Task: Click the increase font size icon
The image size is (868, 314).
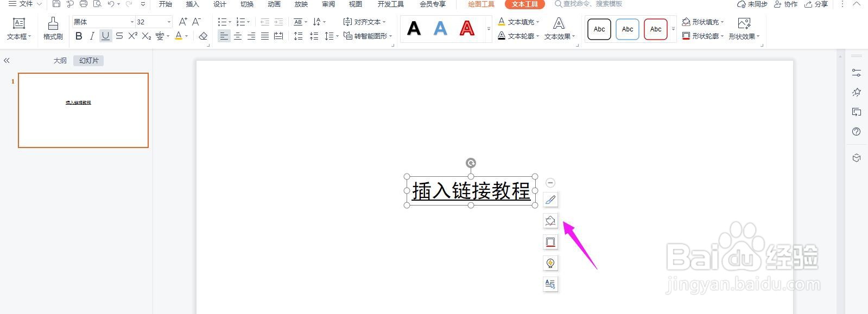Action: [183, 22]
